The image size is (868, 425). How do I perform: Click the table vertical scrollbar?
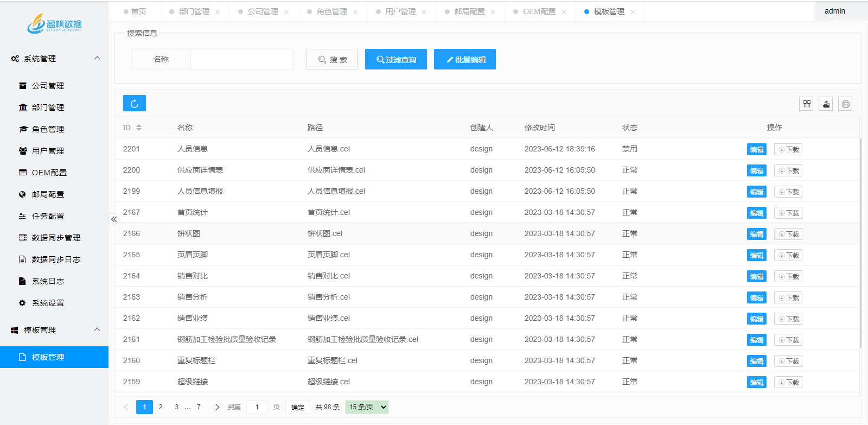pyautogui.click(x=861, y=243)
